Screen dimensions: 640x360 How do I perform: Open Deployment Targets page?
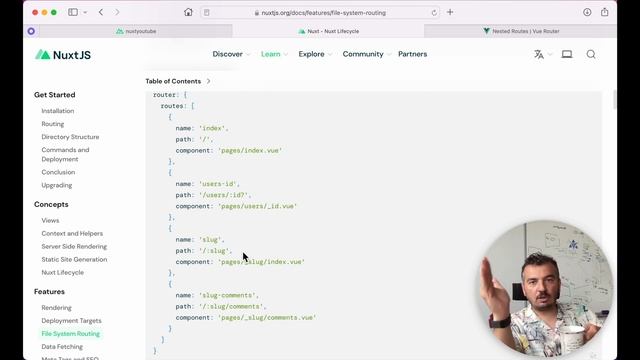71,321
